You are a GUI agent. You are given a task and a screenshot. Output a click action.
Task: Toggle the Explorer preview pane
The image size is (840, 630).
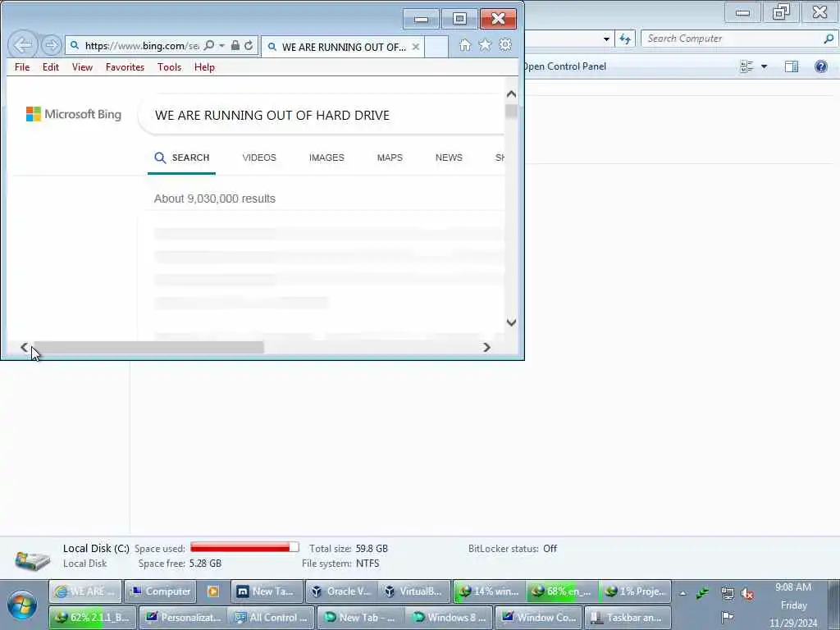coord(792,66)
